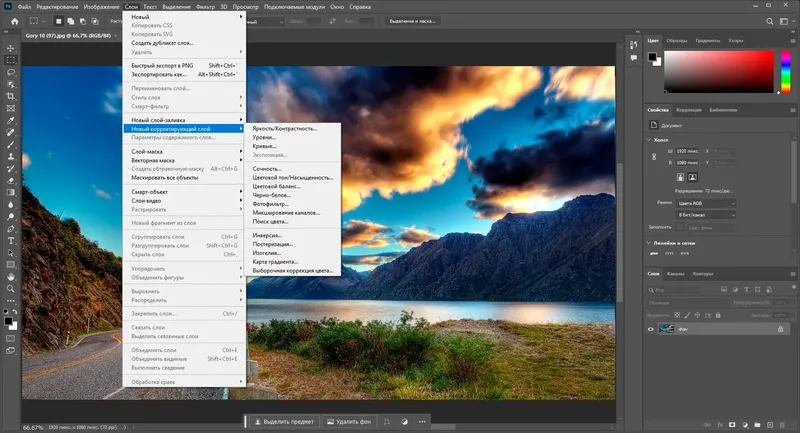Image resolution: width=800 pixels, height=433 pixels.
Task: Open the Режим color mode dropdown
Action: click(x=704, y=202)
